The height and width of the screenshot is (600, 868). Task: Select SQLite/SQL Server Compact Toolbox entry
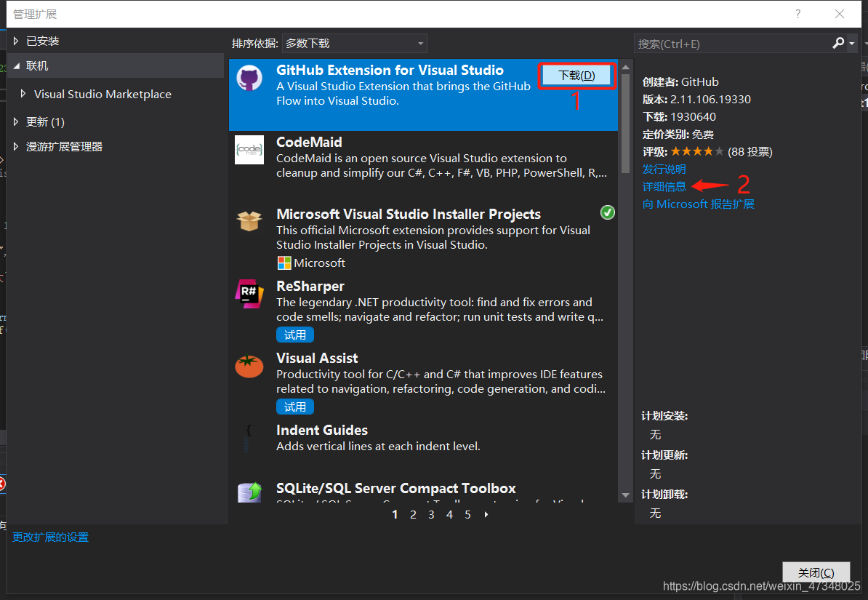click(424, 491)
